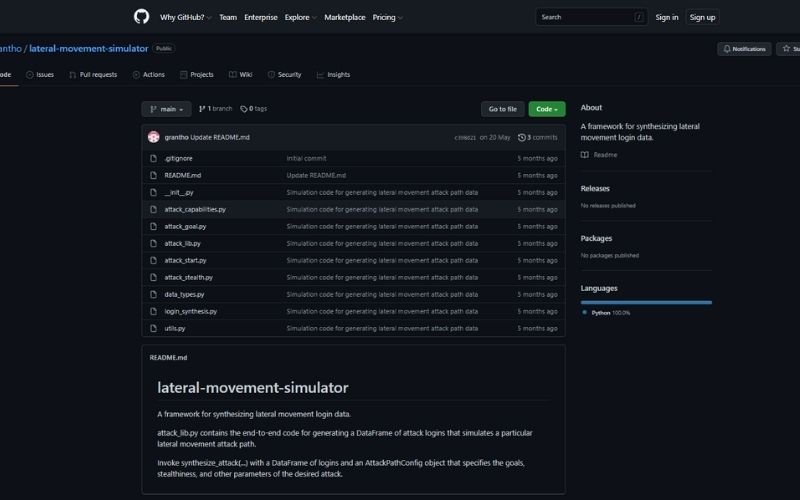800x500 pixels.
Task: Open the .gitignore file
Action: [179, 159]
